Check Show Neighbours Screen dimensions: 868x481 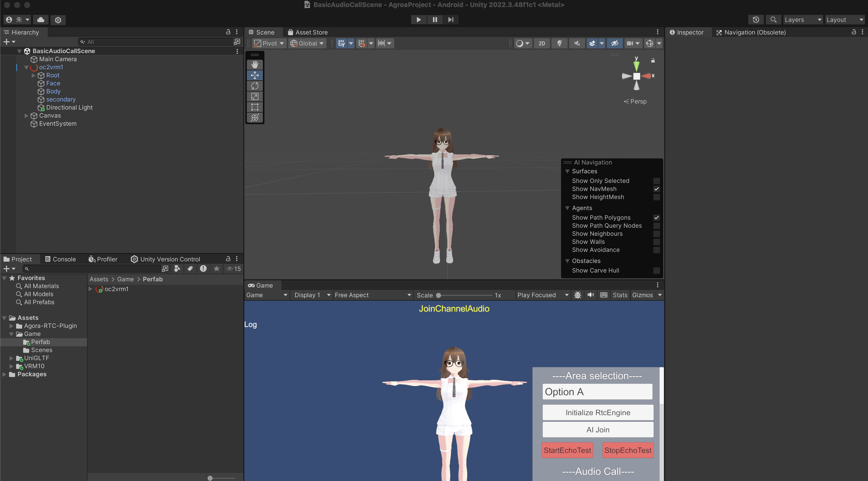tap(656, 234)
